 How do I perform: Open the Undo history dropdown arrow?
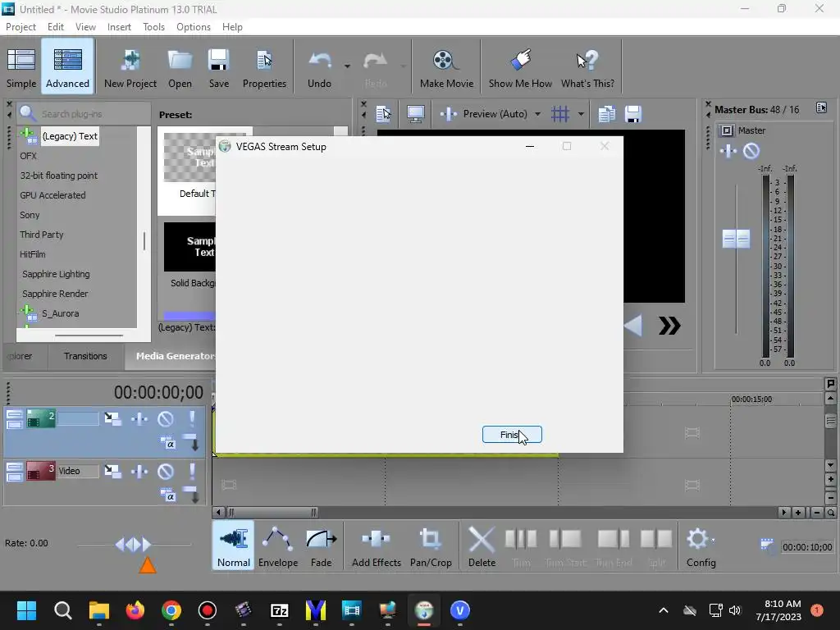(x=347, y=66)
